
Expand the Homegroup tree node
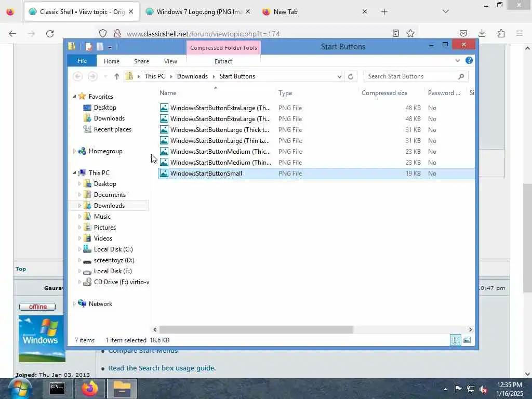[x=75, y=151]
